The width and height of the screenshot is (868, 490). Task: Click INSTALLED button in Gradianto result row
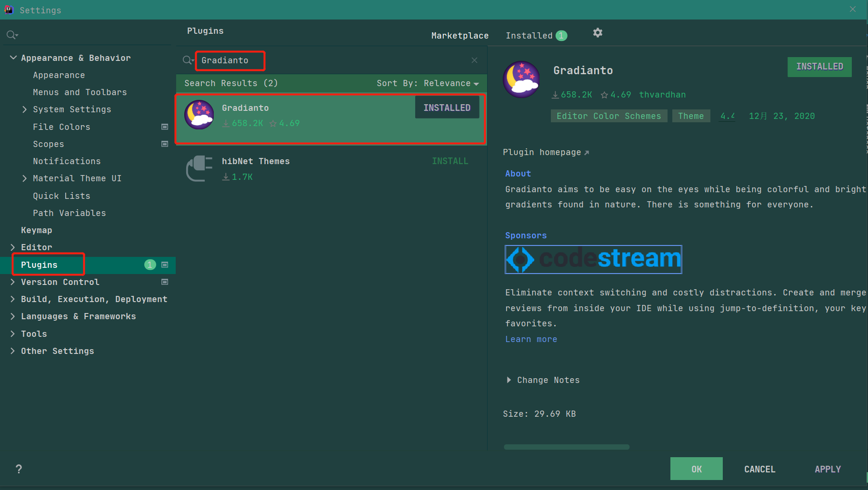pos(447,108)
